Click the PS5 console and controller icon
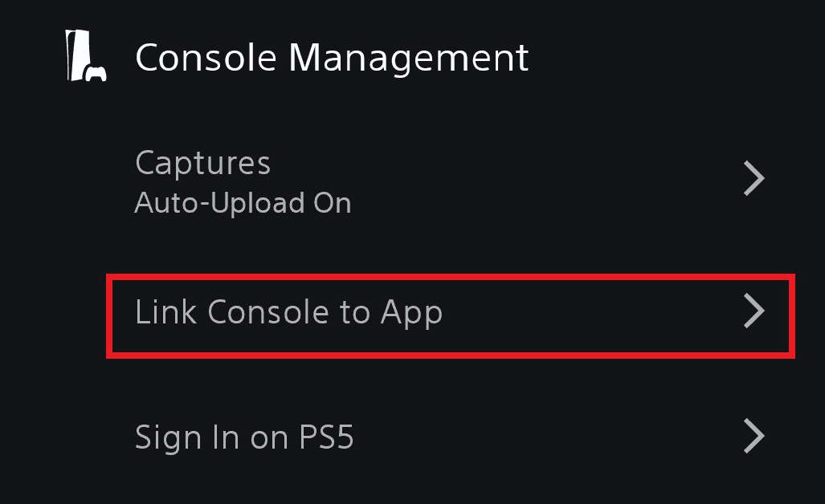825x504 pixels. pos(84,58)
